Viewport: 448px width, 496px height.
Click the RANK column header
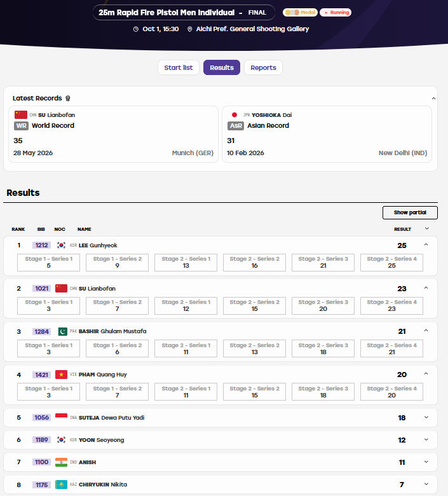click(18, 229)
